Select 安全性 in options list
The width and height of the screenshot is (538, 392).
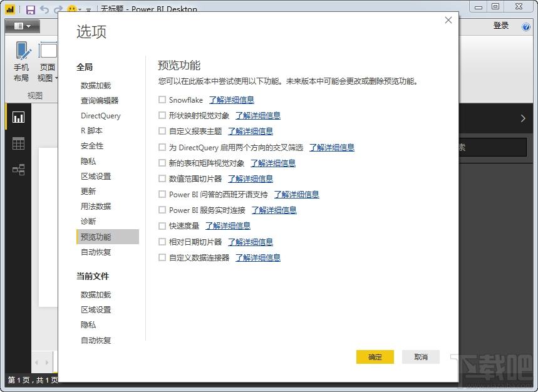point(92,146)
